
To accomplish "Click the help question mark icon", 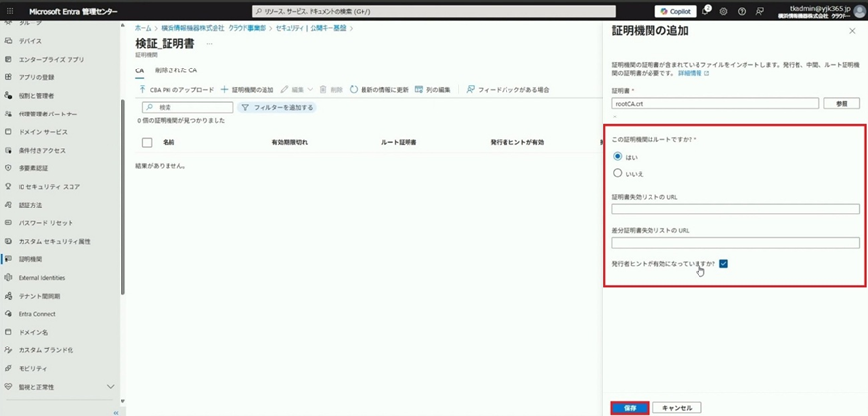I will pyautogui.click(x=742, y=11).
